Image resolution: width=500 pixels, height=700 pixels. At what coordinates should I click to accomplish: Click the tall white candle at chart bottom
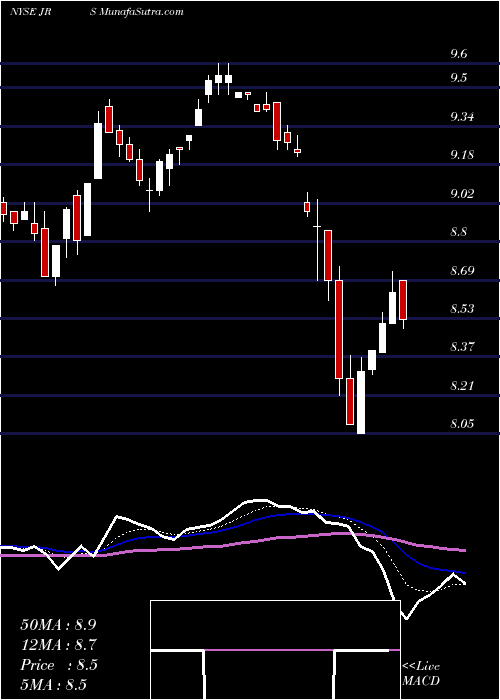(x=361, y=402)
